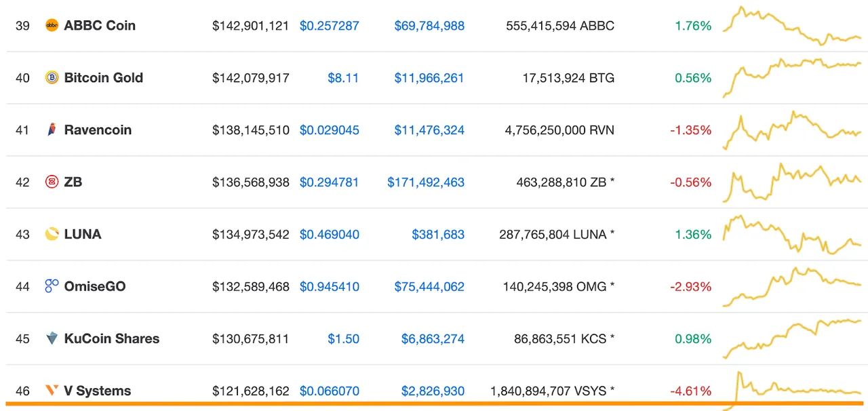Open the Ravencoin 7-day sparkline chart
The height and width of the screenshot is (411, 868).
pyautogui.click(x=792, y=130)
